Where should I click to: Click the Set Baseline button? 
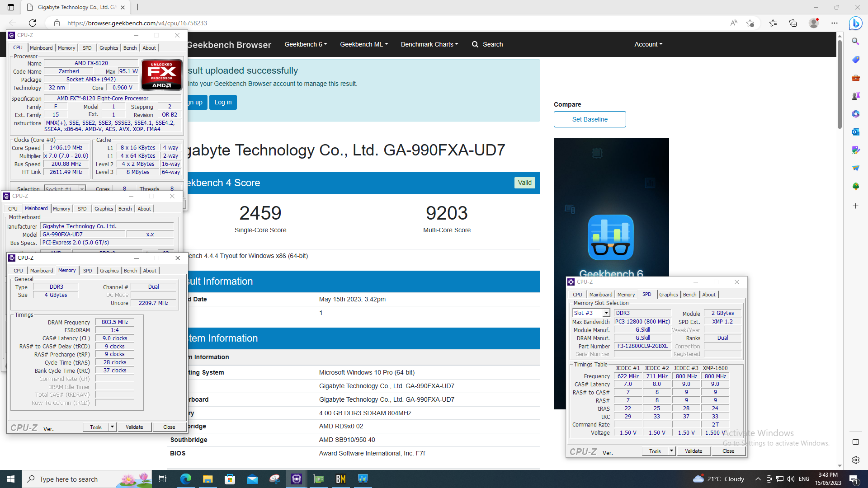coord(590,119)
